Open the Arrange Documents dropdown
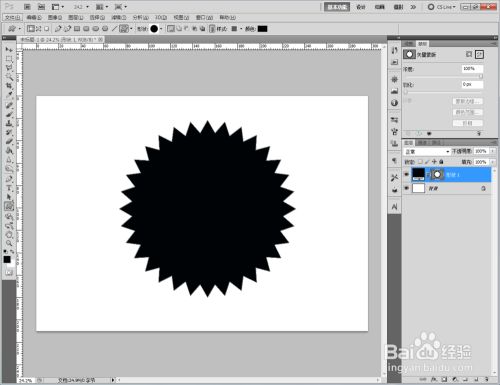The height and width of the screenshot is (385, 500). click(x=102, y=7)
